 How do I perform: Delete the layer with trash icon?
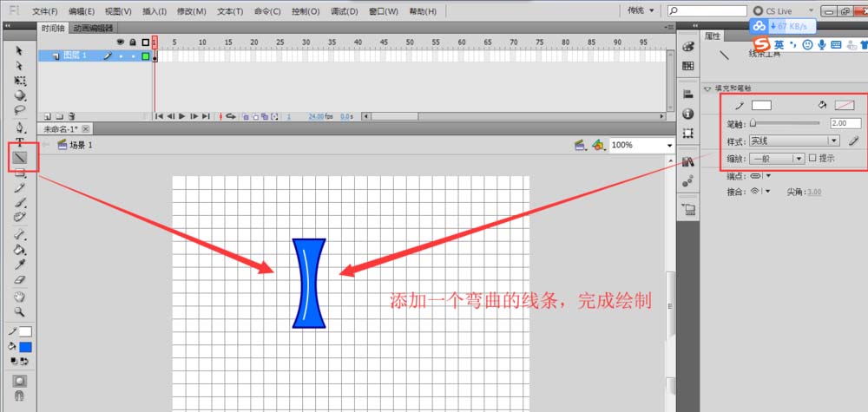point(71,117)
